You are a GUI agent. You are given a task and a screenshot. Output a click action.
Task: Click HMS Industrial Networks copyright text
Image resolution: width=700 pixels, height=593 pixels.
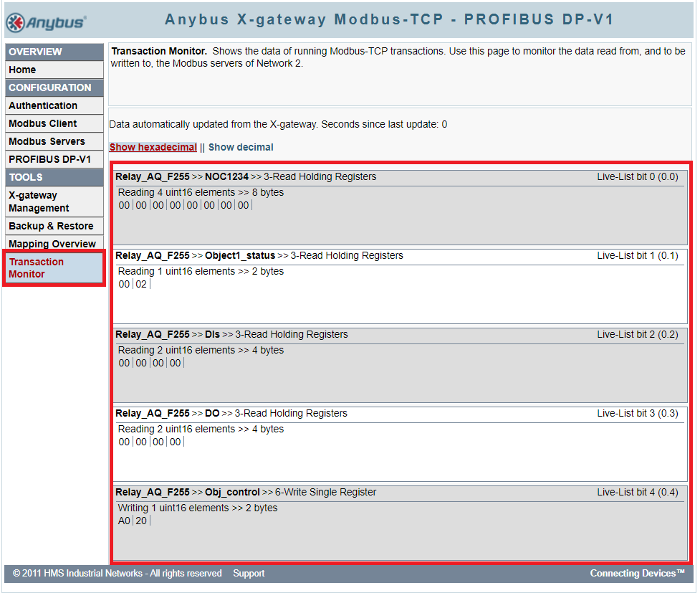click(x=118, y=573)
